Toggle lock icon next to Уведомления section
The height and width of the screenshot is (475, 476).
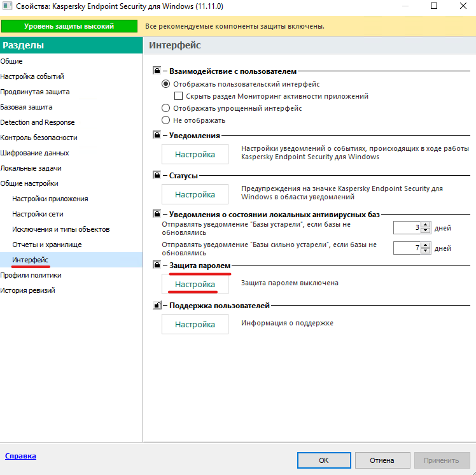(x=157, y=135)
